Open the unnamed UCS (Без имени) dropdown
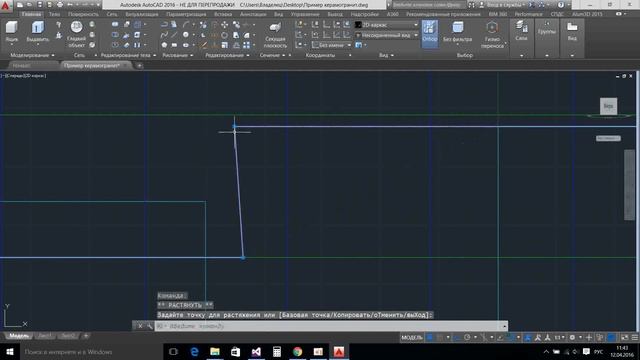 [331, 45]
